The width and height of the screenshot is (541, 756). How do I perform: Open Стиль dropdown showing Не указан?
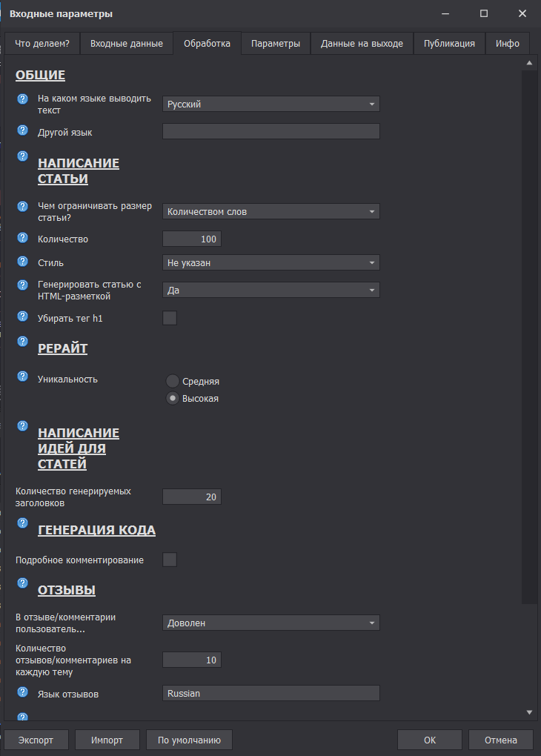271,263
